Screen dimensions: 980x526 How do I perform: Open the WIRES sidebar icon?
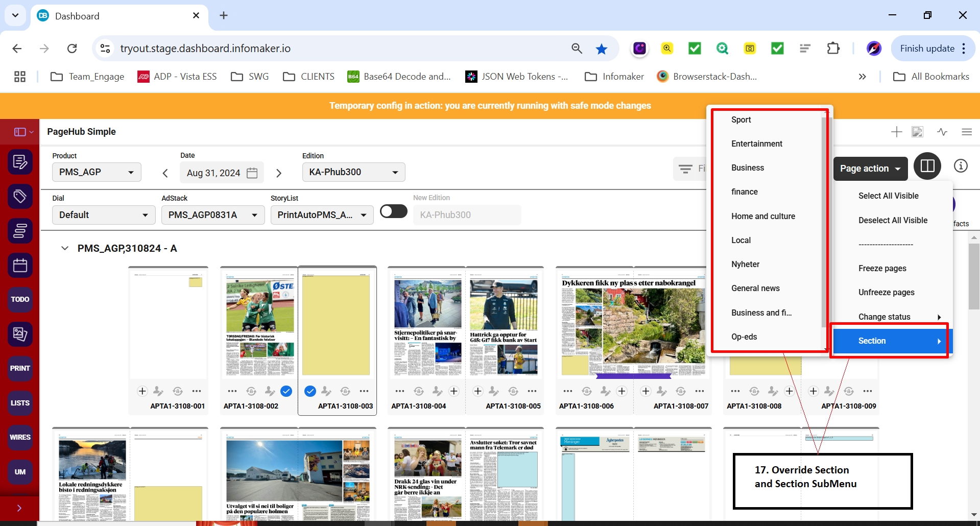(20, 437)
